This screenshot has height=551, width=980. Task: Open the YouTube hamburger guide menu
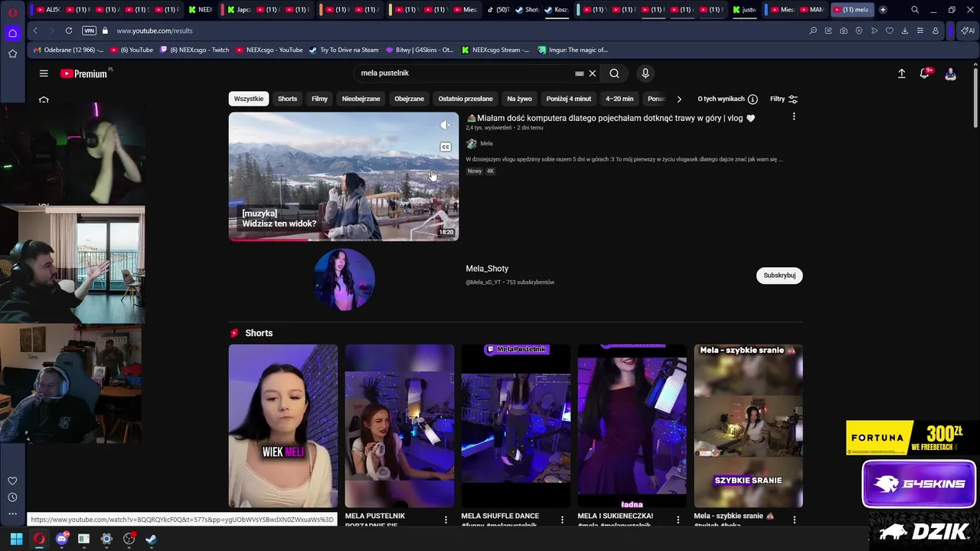point(44,73)
